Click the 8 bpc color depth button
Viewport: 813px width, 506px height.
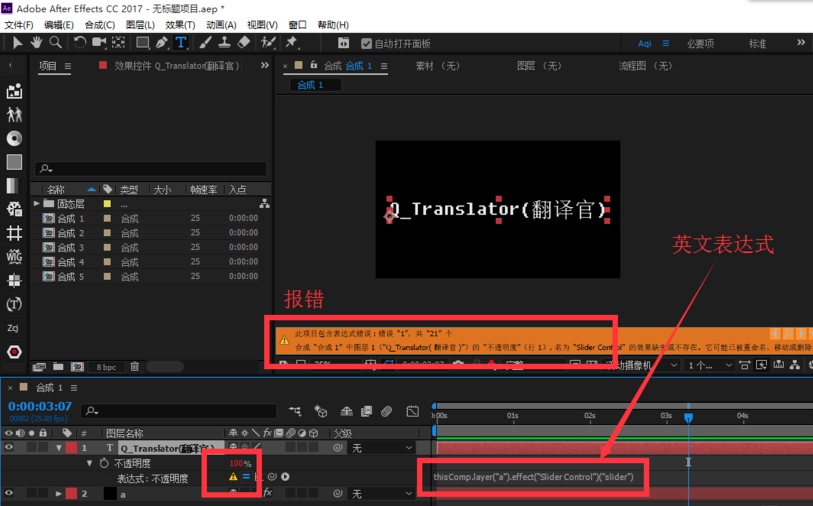106,367
